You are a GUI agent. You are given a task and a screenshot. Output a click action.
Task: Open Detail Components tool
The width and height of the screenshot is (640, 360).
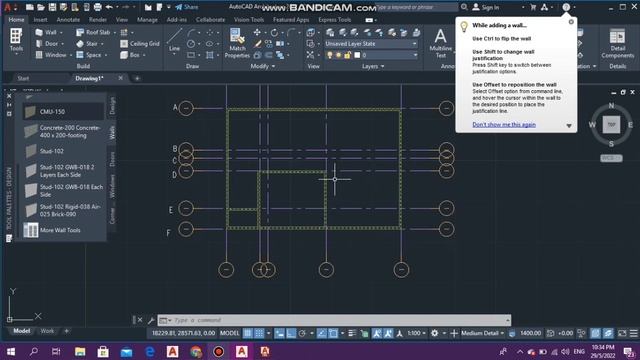(618, 43)
